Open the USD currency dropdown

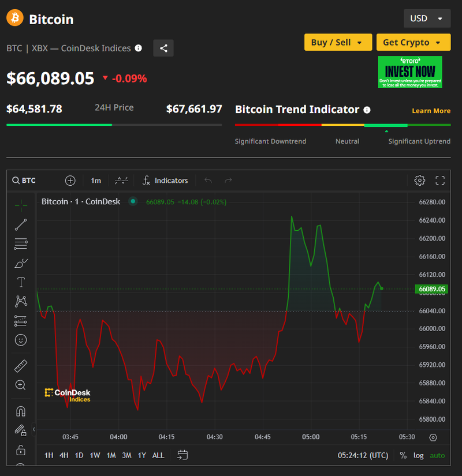(427, 18)
